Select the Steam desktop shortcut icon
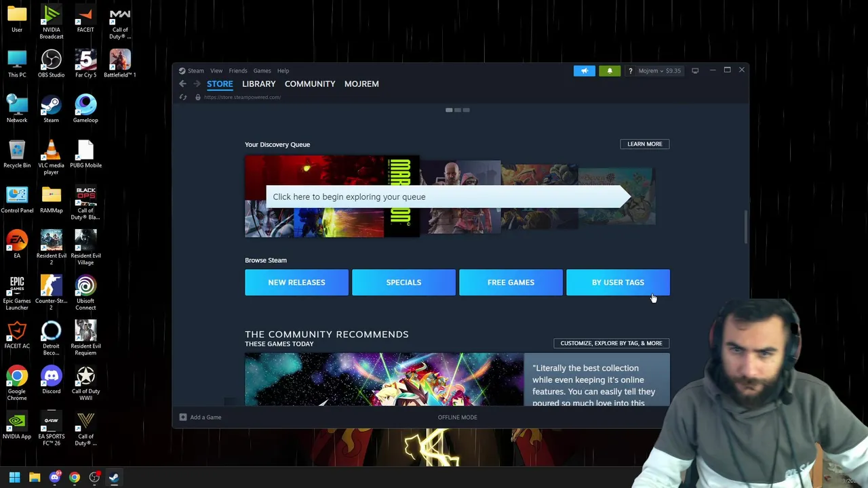Screen dimensions: 868x488 pyautogui.click(x=52, y=108)
